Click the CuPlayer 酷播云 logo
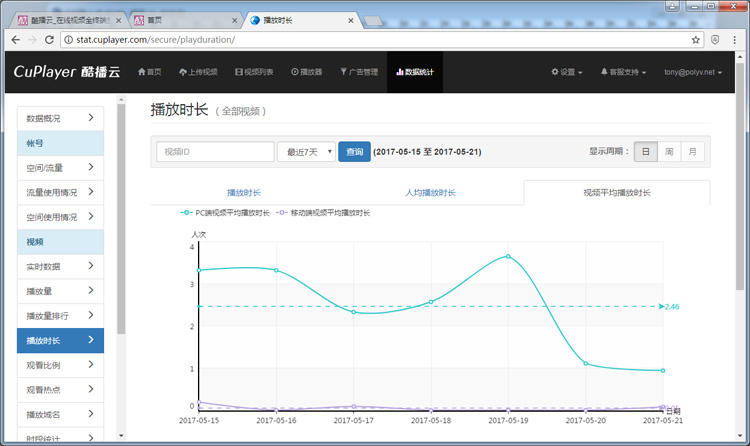Screen dimensions: 750x446 pos(66,72)
